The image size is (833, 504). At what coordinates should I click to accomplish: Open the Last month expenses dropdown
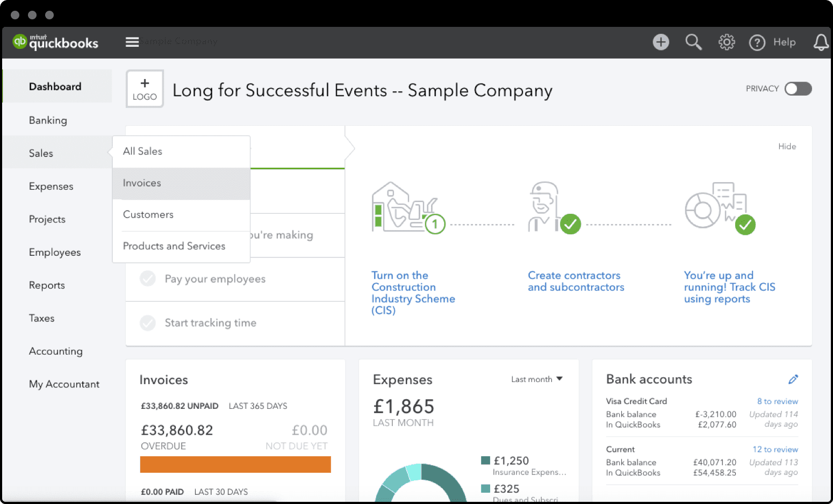coord(537,379)
